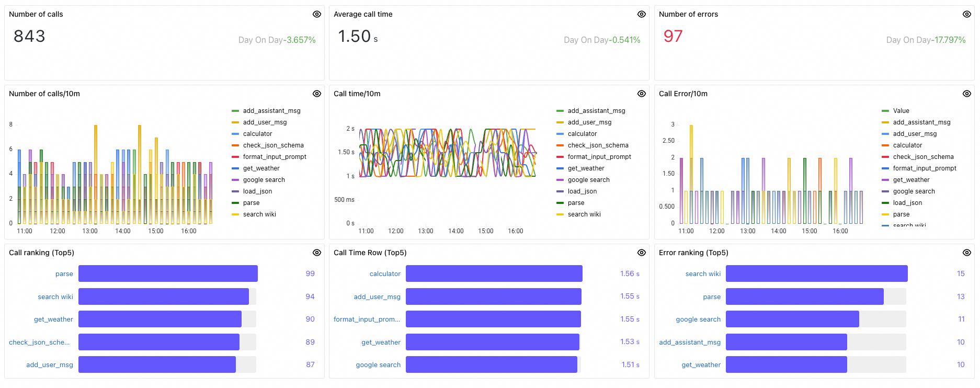Image resolution: width=980 pixels, height=388 pixels.
Task: Isolate add_user_msg series in Call time/10m legend
Action: click(x=590, y=122)
